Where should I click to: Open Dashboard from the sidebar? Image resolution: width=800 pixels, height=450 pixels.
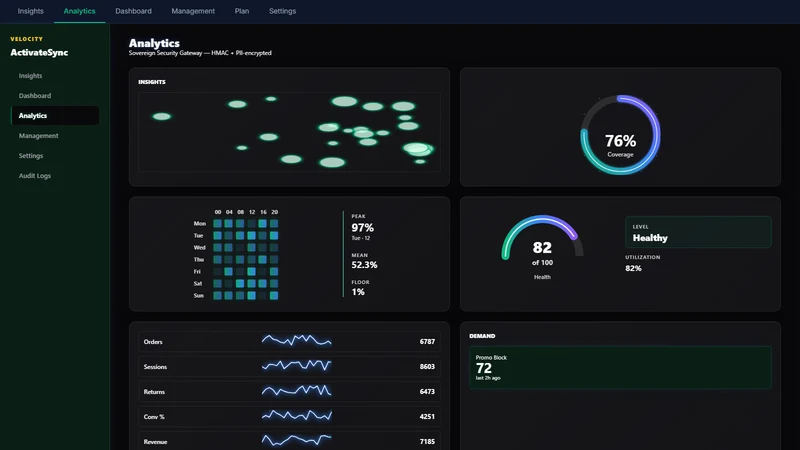point(55,95)
